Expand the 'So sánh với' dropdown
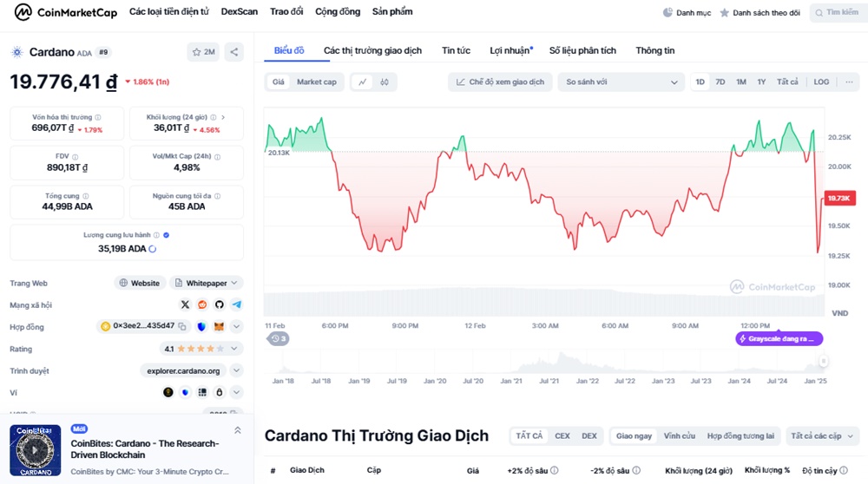Screen dimensions: 868x484 tap(621, 82)
